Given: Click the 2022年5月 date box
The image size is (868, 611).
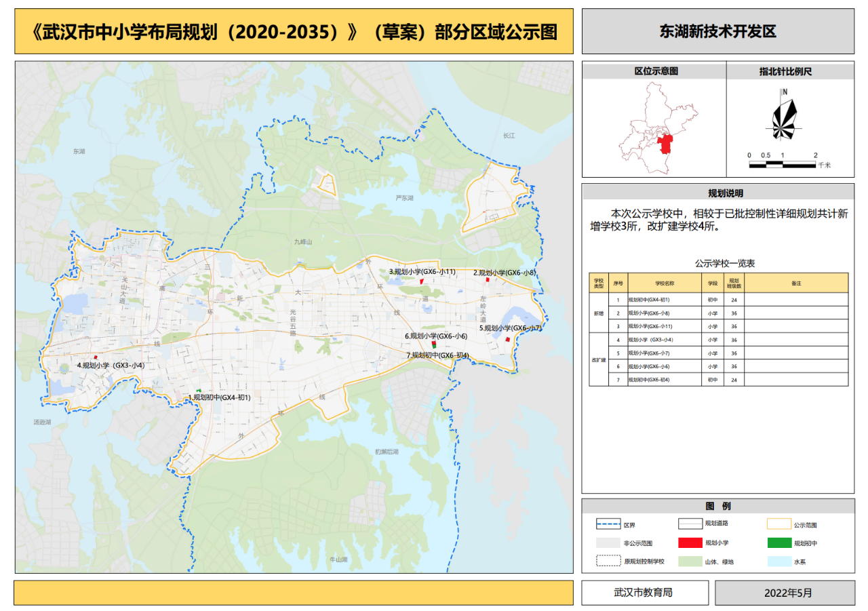Looking at the screenshot, I should (x=785, y=592).
